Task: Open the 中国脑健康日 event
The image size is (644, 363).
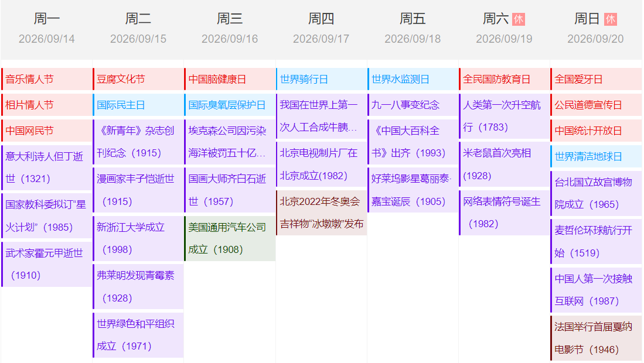Action: pos(230,79)
